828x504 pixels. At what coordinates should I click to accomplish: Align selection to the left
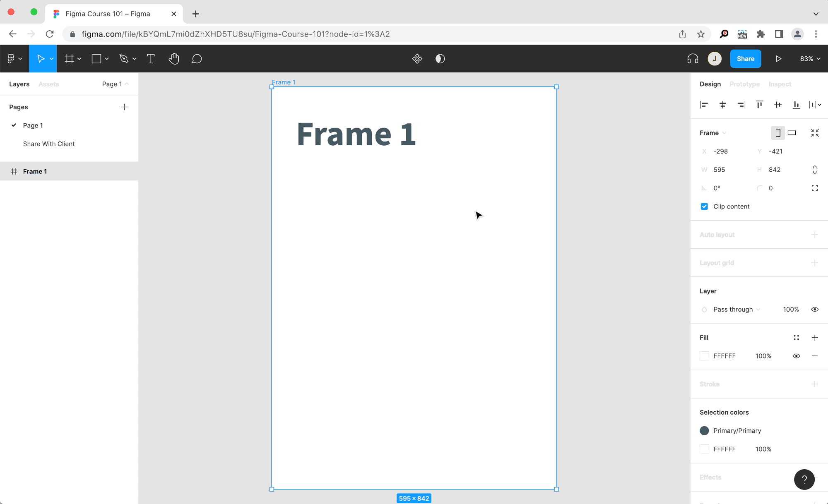[704, 105]
